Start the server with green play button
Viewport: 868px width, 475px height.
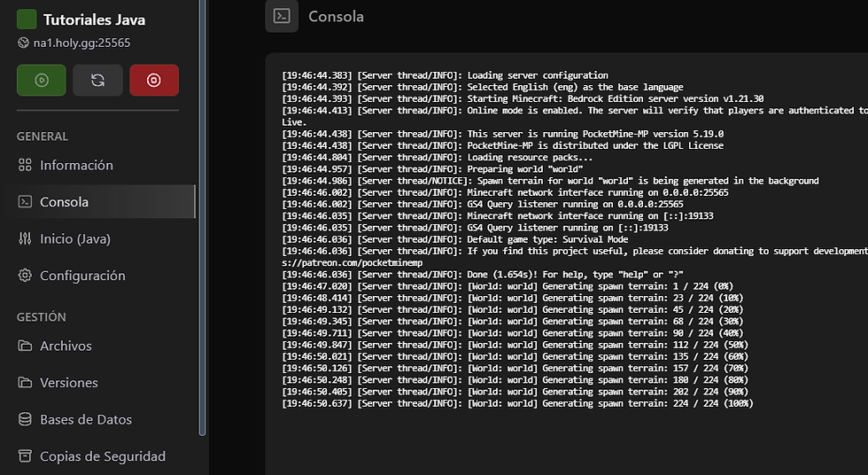42,81
